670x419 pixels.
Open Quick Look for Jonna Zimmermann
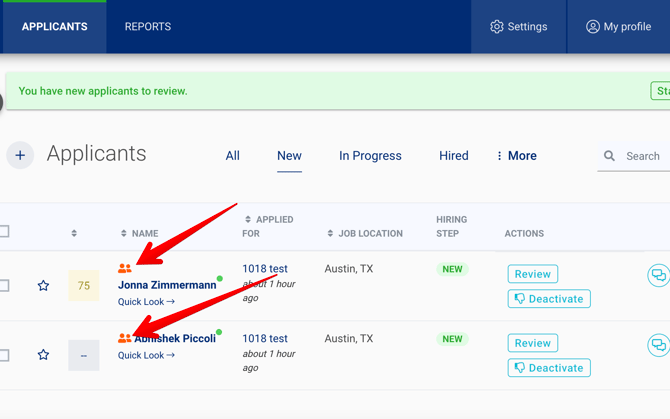[x=146, y=301]
